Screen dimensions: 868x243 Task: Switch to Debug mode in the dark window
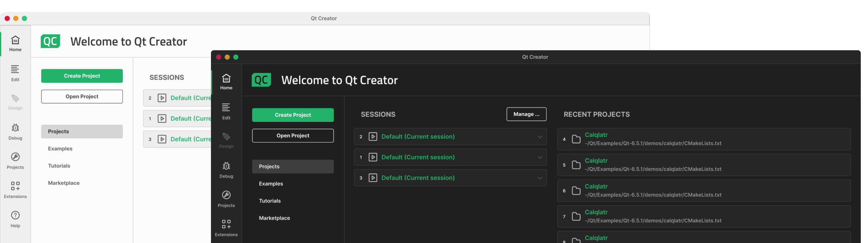click(x=226, y=166)
